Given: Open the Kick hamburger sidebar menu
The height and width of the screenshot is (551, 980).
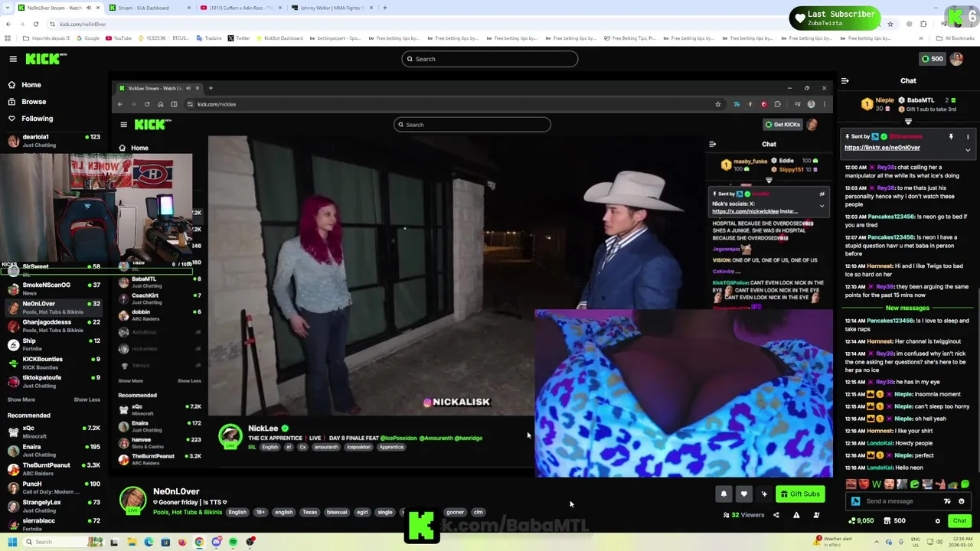Looking at the screenshot, I should (x=13, y=59).
